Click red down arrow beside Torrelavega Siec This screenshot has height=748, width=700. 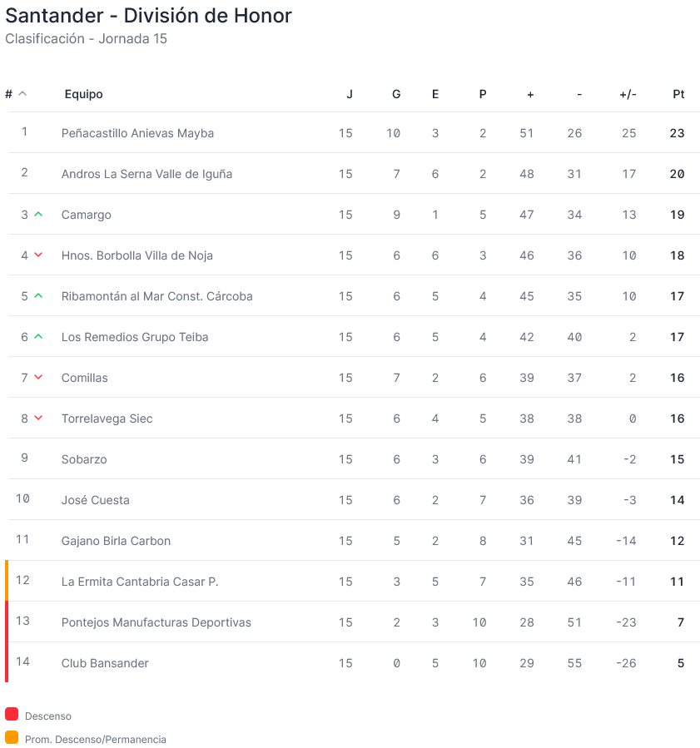point(38,419)
